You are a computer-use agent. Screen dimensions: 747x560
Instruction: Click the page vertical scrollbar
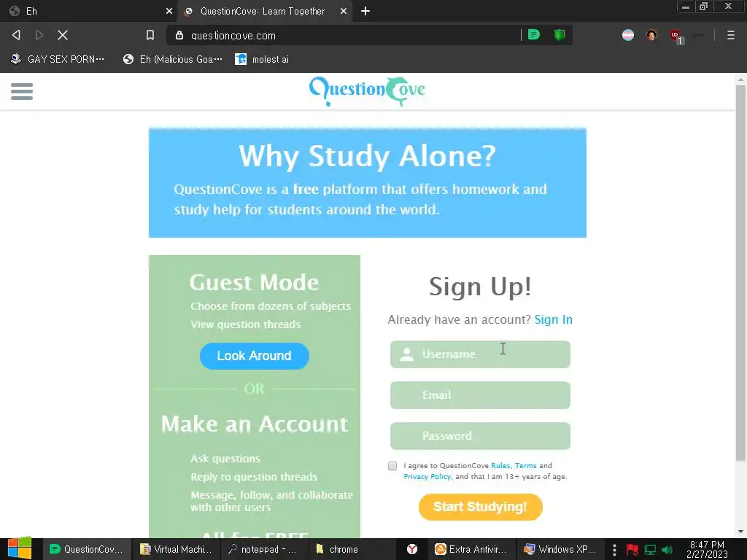pos(740,273)
